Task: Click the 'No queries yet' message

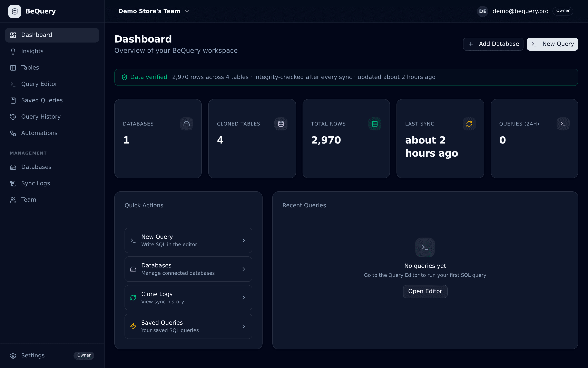Action: [x=425, y=266]
